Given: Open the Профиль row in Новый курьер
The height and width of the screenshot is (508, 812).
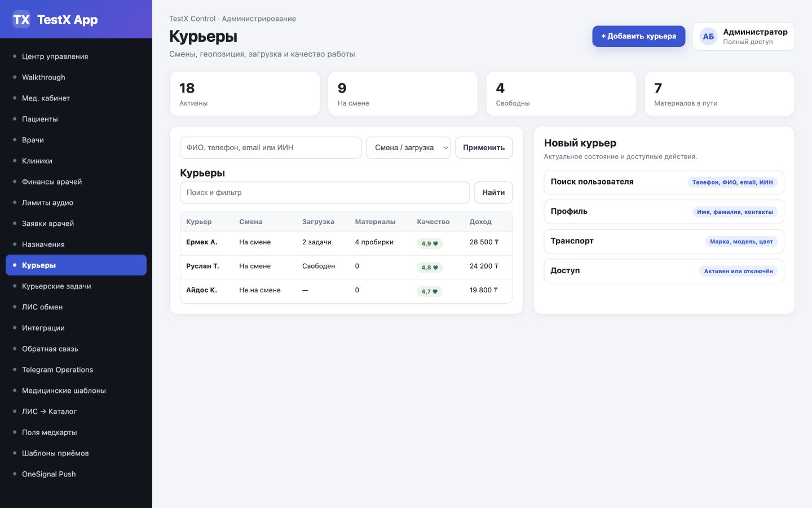Looking at the screenshot, I should tap(664, 212).
